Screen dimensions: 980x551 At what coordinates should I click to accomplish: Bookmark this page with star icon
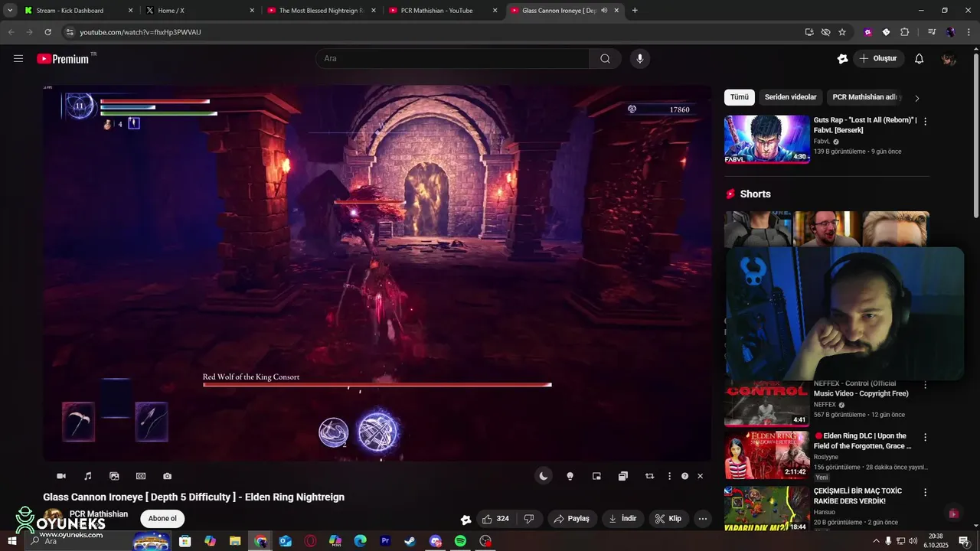tap(842, 32)
